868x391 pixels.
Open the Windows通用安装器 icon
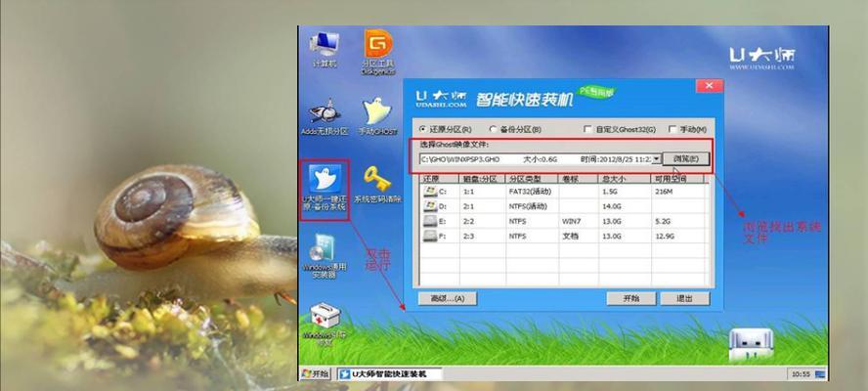325,256
